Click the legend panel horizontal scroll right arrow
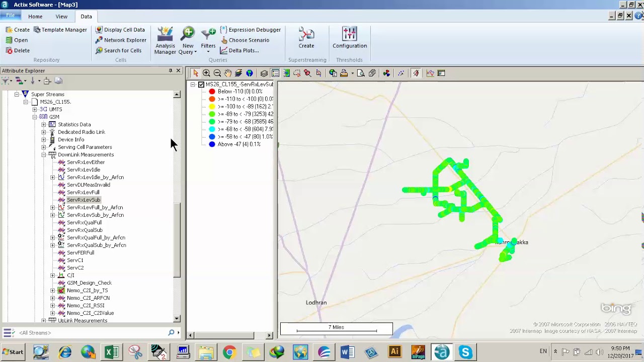 point(269,335)
